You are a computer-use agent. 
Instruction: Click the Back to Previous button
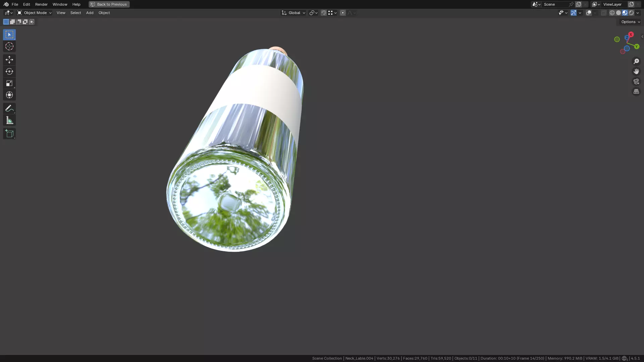click(x=109, y=4)
